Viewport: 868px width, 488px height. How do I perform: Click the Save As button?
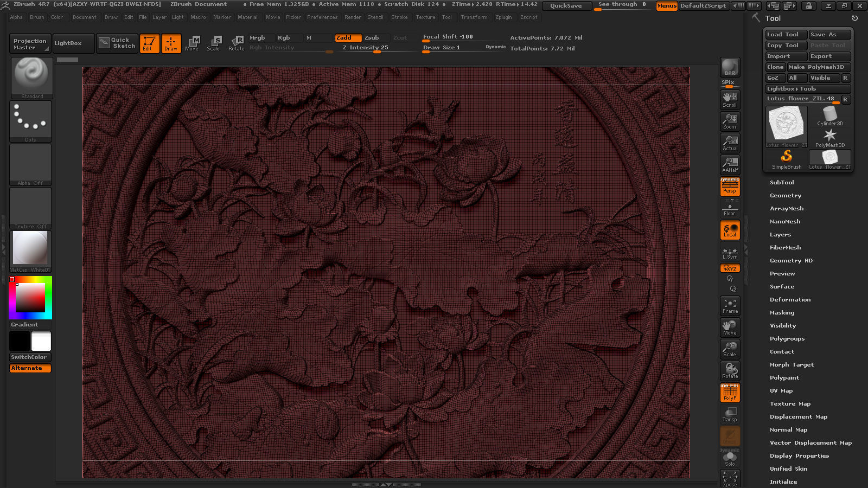point(829,35)
